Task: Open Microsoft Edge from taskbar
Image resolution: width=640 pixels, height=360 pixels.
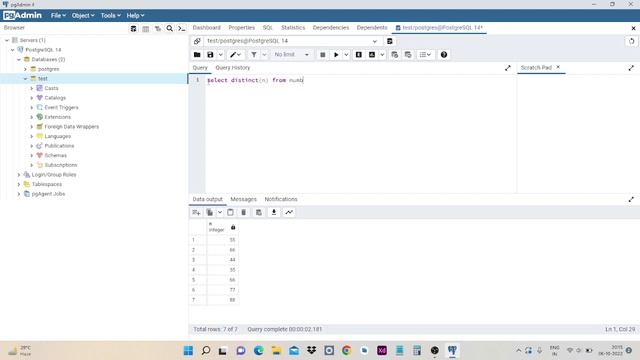Action: [258, 351]
